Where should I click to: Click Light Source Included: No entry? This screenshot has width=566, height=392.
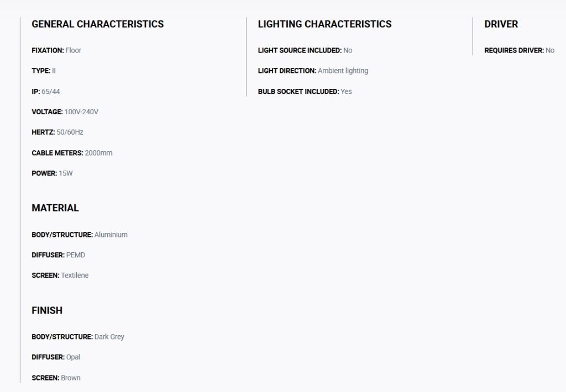[x=305, y=50]
